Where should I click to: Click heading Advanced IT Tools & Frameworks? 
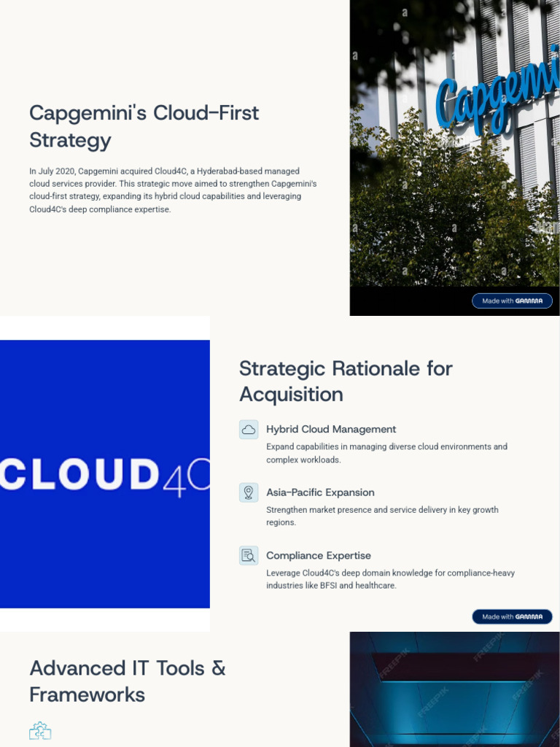pyautogui.click(x=128, y=681)
